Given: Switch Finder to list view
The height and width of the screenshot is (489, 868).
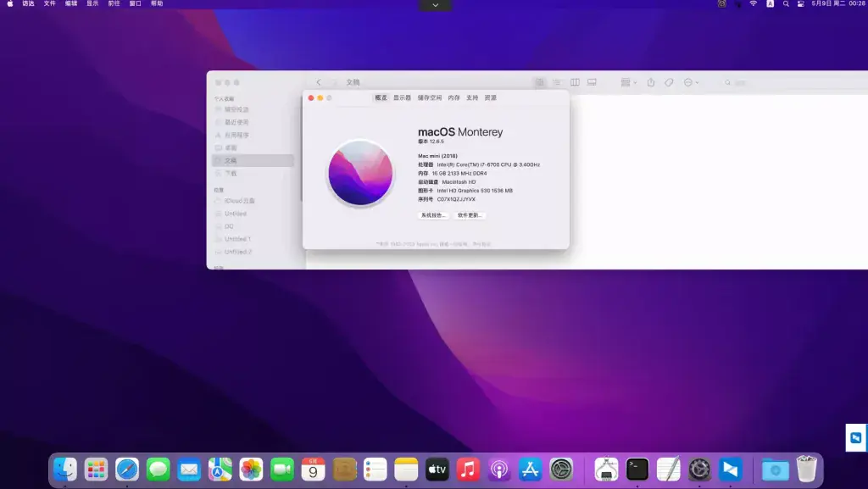Looking at the screenshot, I should click(x=557, y=82).
